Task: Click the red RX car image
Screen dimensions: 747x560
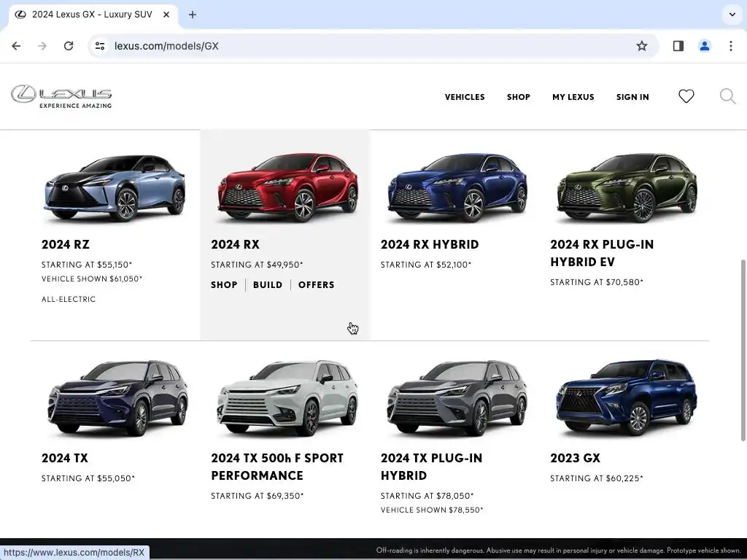Action: (x=287, y=187)
